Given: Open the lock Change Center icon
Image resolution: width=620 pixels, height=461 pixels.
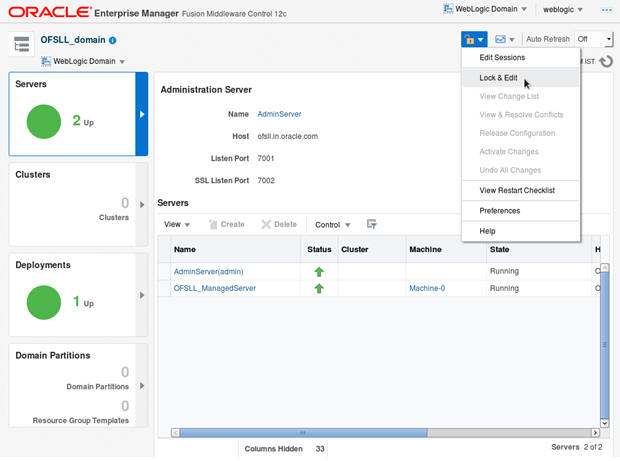Looking at the screenshot, I should (x=474, y=40).
